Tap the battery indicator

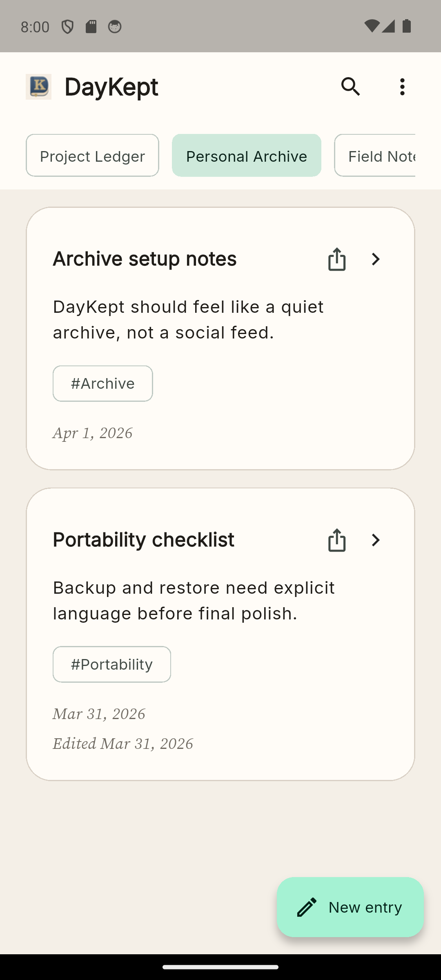pyautogui.click(x=407, y=25)
